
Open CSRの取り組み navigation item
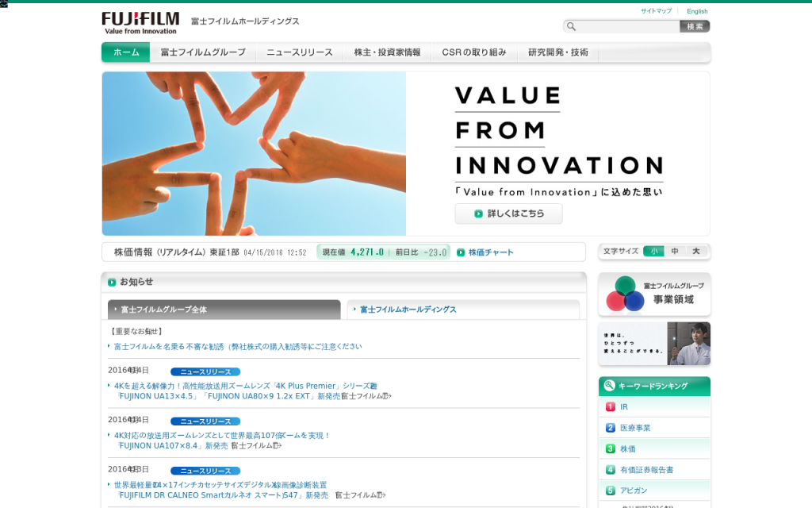coord(474,52)
